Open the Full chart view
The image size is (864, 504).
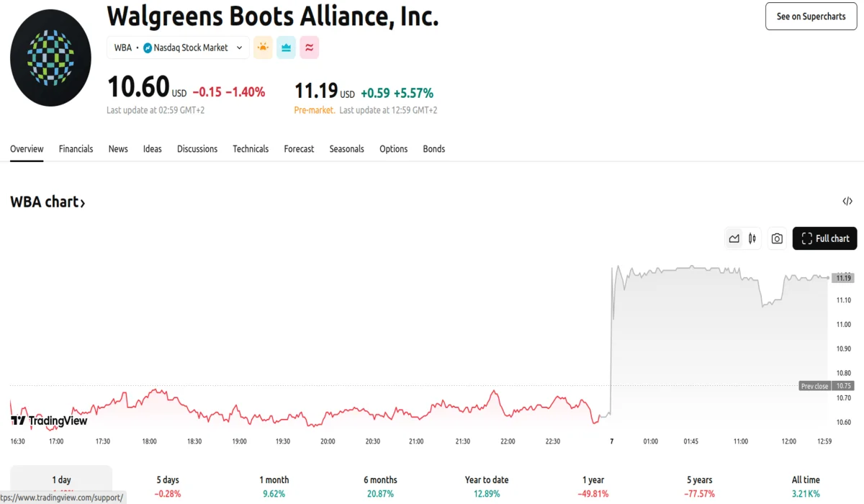tap(824, 238)
